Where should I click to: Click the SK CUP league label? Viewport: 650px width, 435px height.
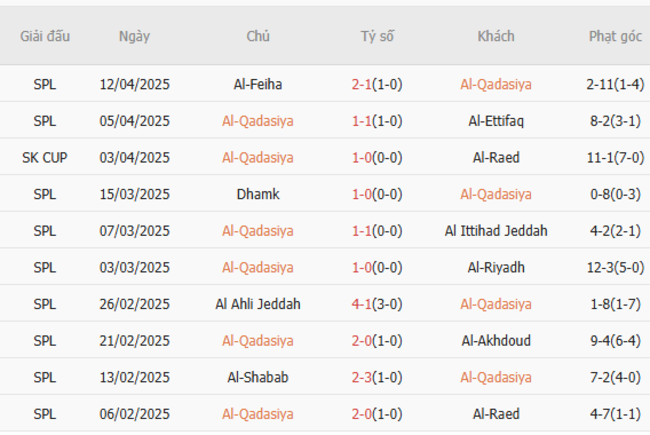pyautogui.click(x=44, y=157)
